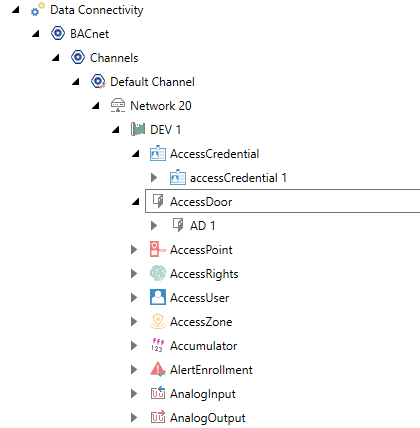Select the AlertEnrollment tree item
Screen dimensions: 420x428
[211, 370]
